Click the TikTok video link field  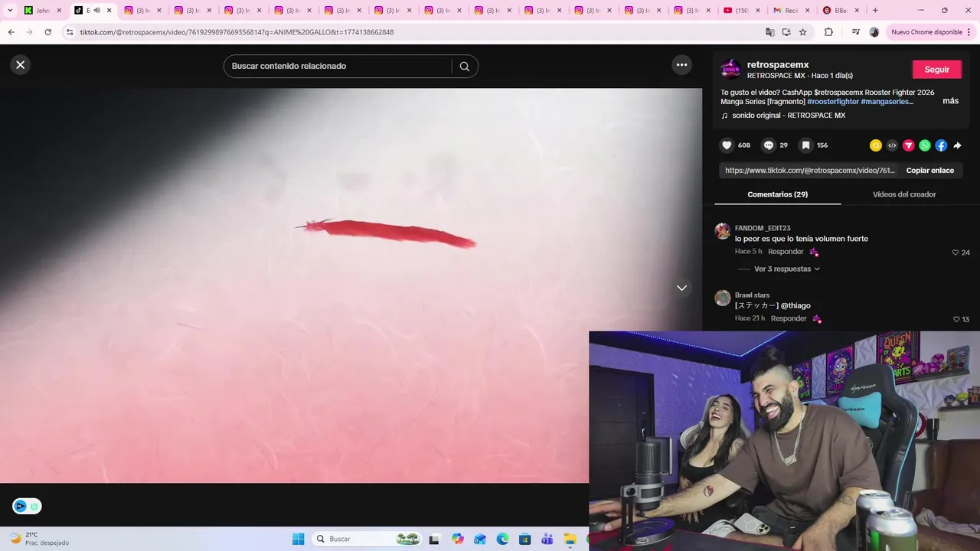pos(809,171)
